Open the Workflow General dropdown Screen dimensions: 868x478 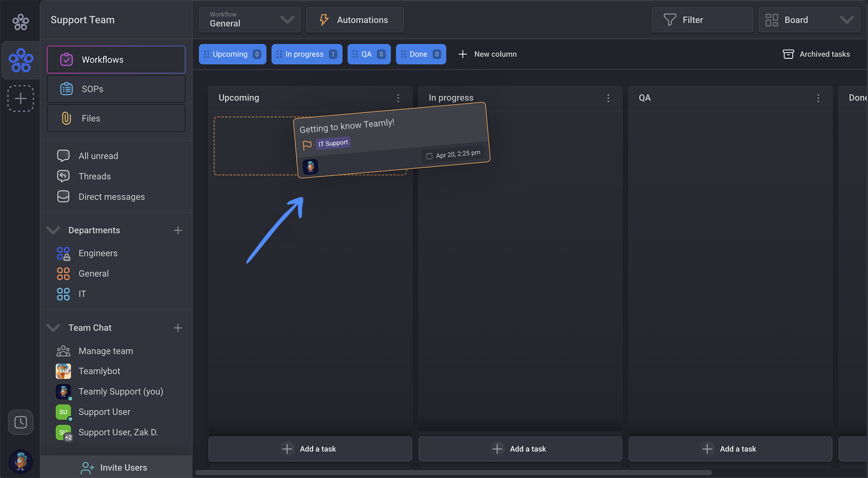coord(250,20)
